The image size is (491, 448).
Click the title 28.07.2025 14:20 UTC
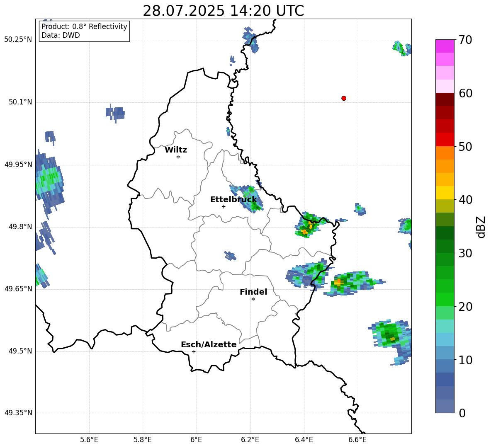click(223, 11)
